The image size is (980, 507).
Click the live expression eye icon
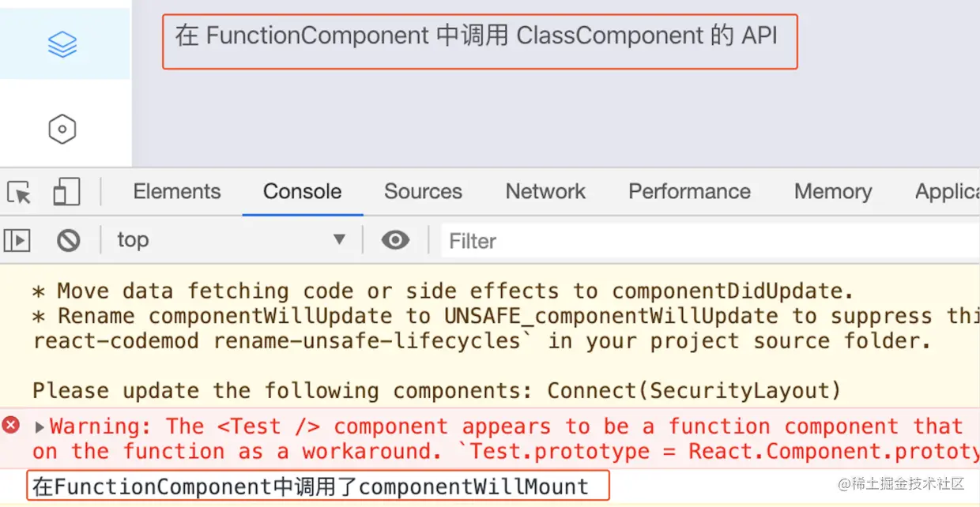point(395,240)
